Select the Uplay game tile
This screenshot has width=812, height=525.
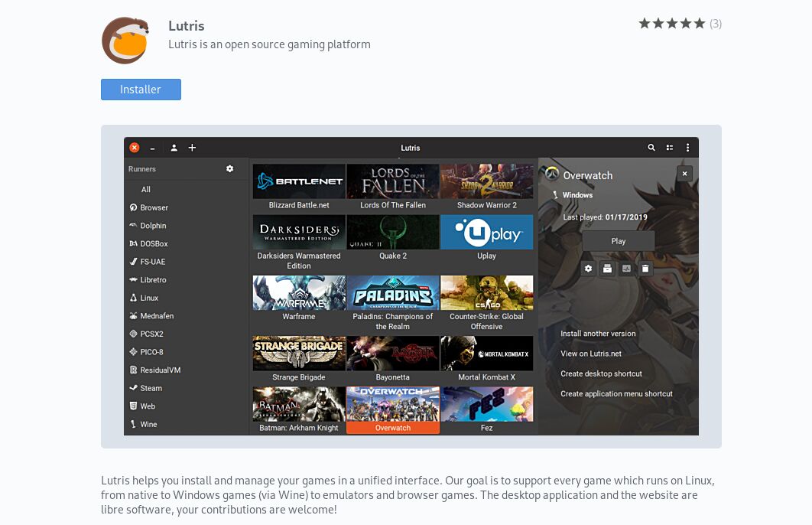(486, 238)
